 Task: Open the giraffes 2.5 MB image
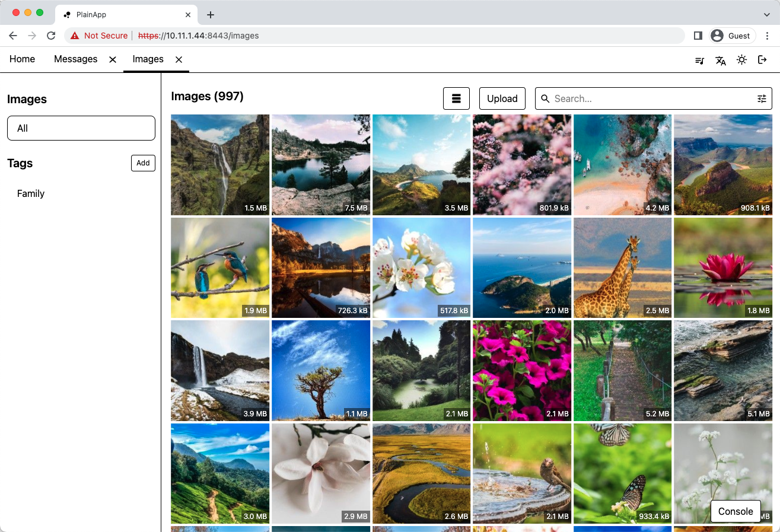click(623, 267)
